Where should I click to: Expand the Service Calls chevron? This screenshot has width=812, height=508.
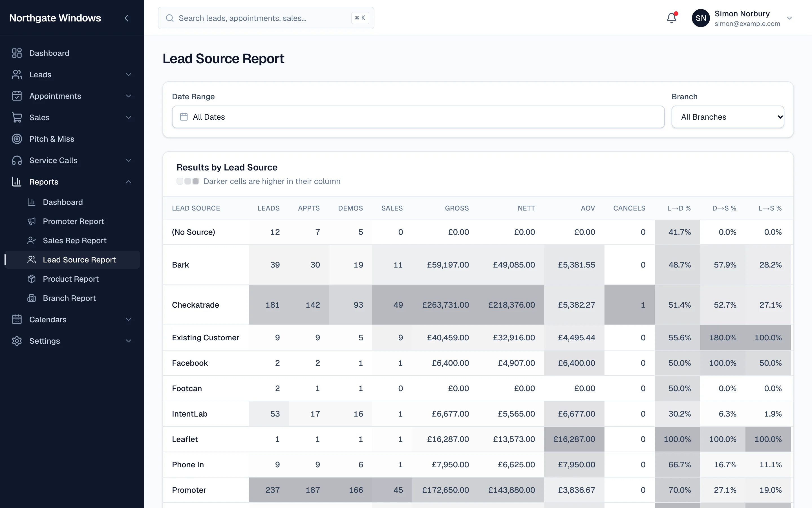(x=129, y=161)
